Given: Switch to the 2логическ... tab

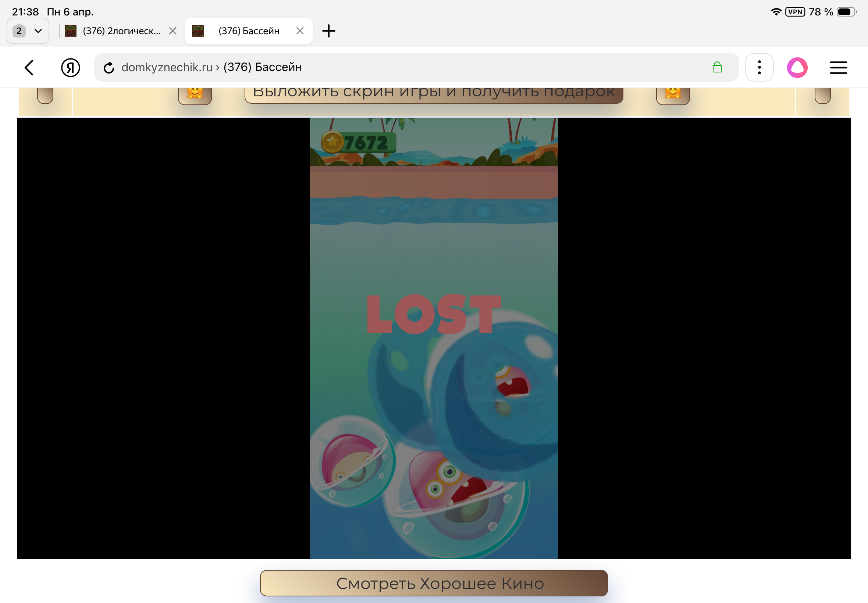Looking at the screenshot, I should click(x=121, y=31).
